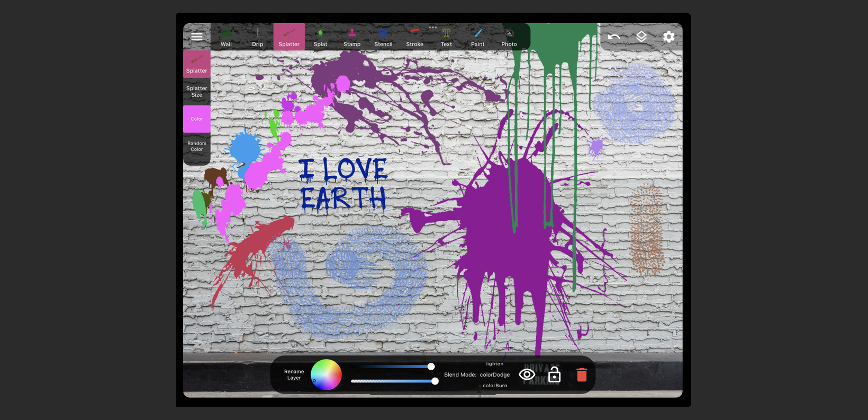Select the Stroke tool
Screen dimensions: 868x420
point(415,37)
